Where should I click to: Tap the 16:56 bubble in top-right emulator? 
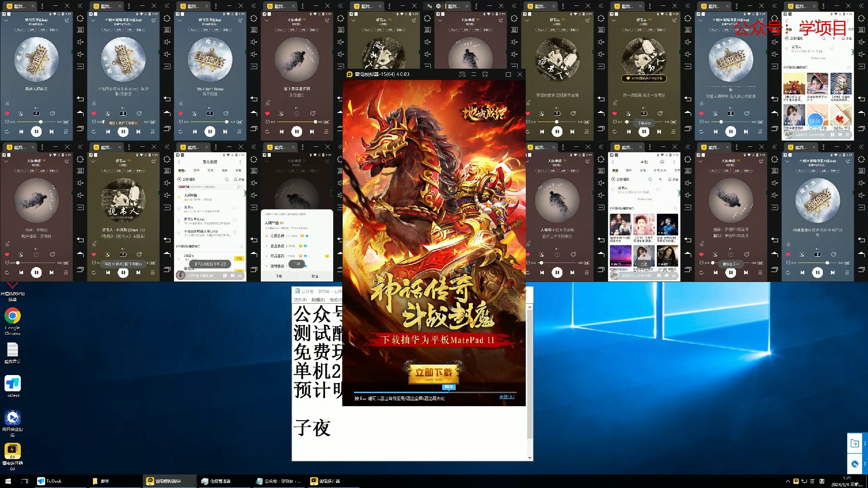[x=814, y=121]
